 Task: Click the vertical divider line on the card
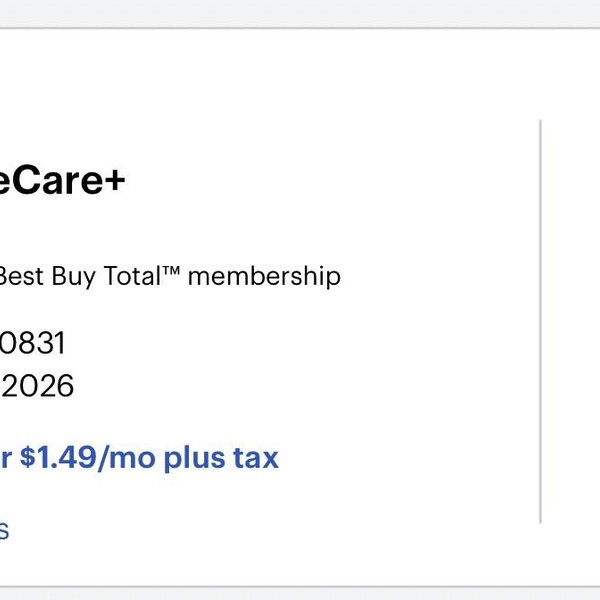tap(540, 320)
